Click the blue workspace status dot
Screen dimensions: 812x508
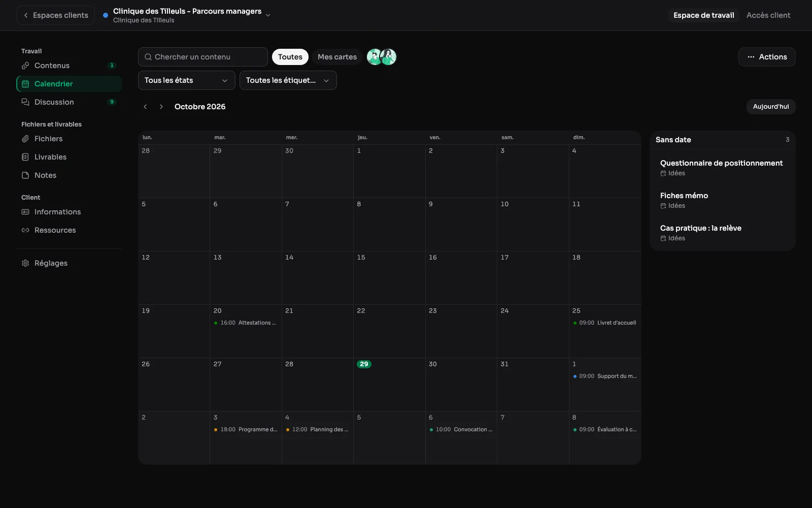tap(106, 15)
